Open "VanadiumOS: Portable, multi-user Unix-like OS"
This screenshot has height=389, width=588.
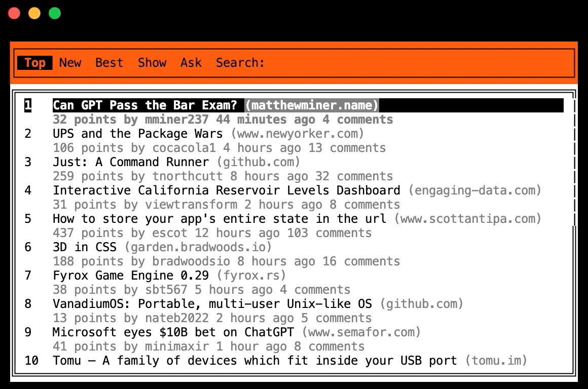coord(212,304)
